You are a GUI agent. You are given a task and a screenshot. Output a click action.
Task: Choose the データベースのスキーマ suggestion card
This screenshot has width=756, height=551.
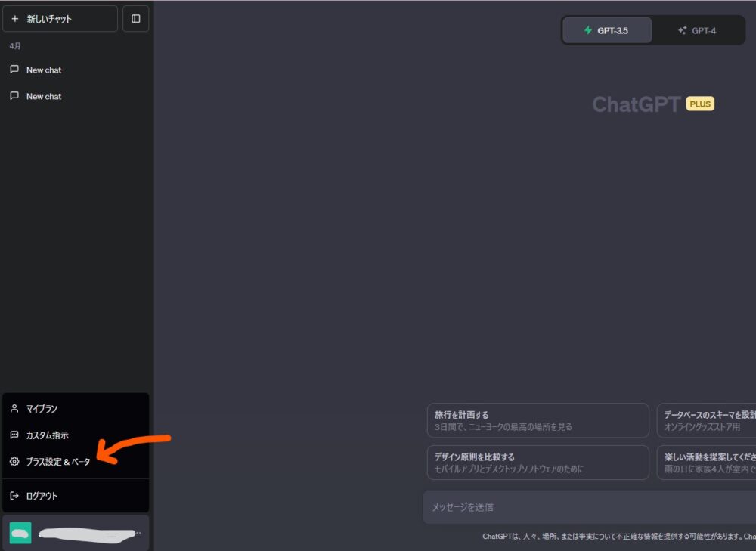706,420
